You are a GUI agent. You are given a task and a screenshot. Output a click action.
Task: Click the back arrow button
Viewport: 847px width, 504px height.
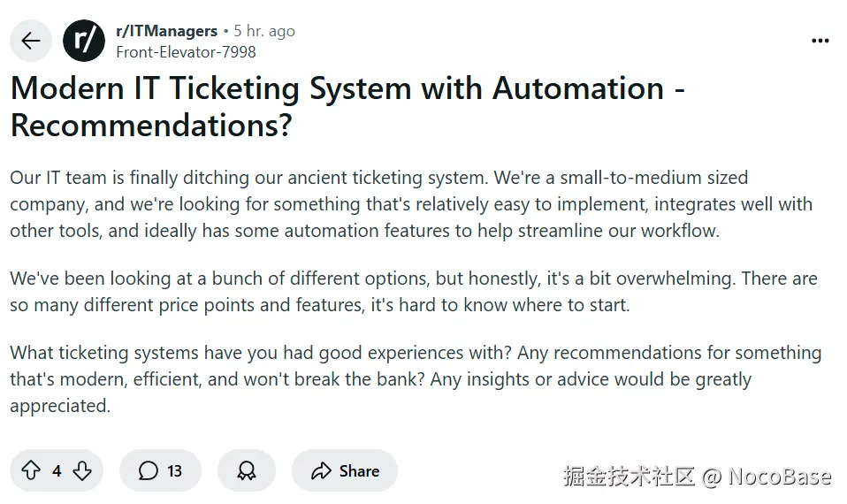coord(31,41)
